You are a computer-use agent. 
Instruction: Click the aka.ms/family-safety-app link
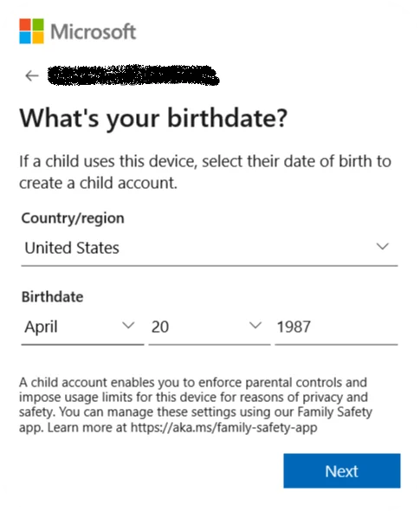point(224,427)
